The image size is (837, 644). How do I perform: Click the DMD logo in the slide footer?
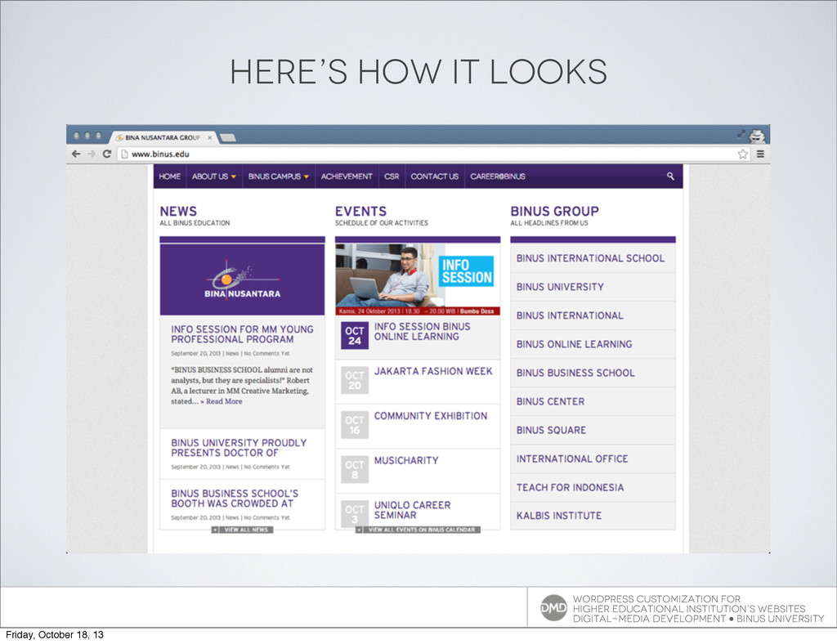coord(553,608)
